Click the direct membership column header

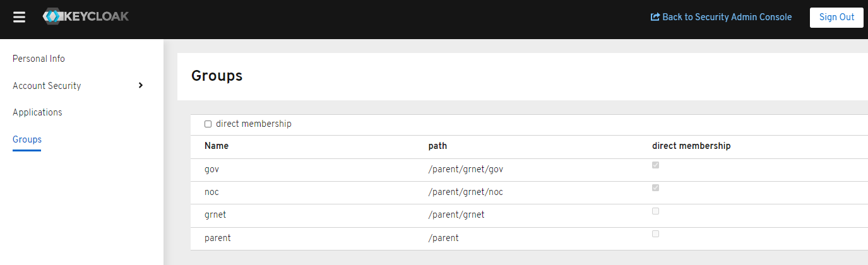click(691, 146)
